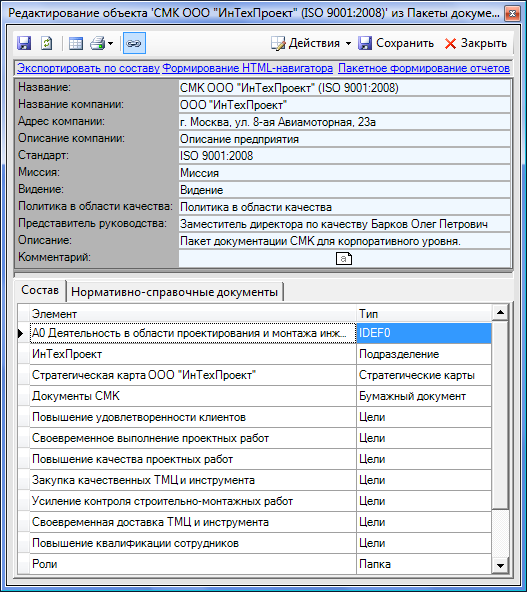Select Своевременная доставка ТМЦ и инструмента row

tap(193, 522)
